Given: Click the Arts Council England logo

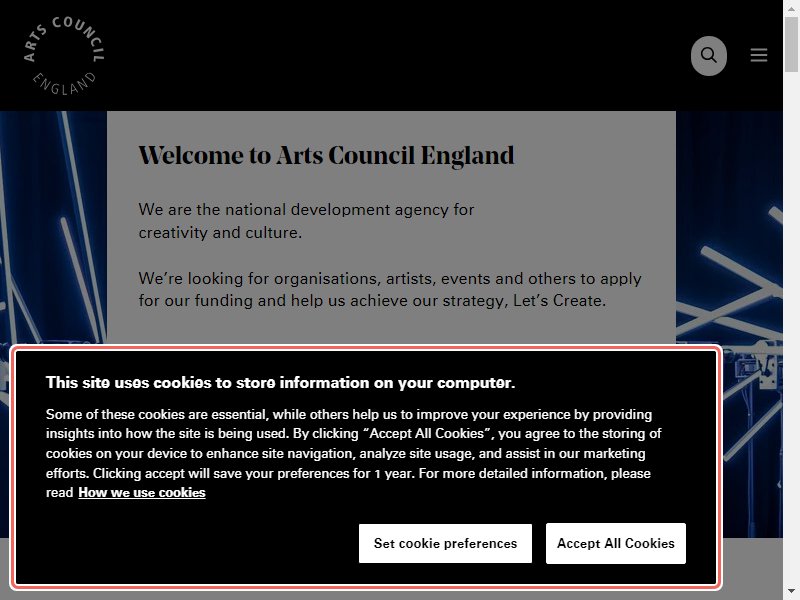Looking at the screenshot, I should (64, 56).
